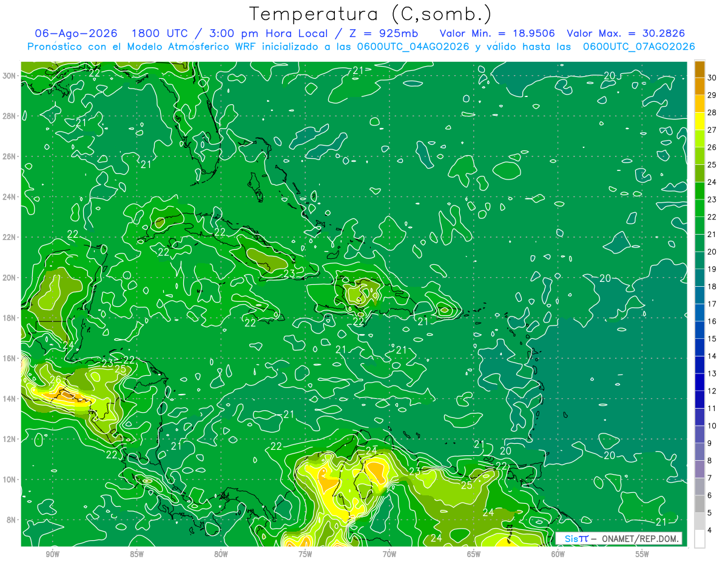Click the "18N" latitude axis label
Image resolution: width=728 pixels, height=562 pixels.
point(9,318)
